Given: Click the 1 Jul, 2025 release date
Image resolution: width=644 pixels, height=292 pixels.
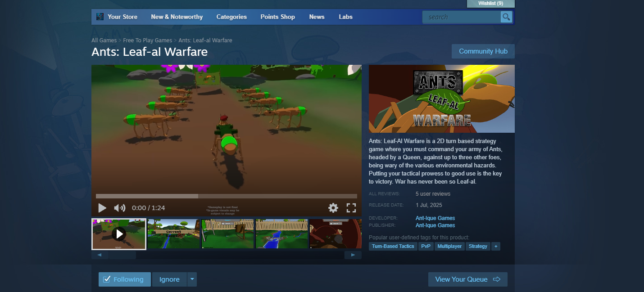Looking at the screenshot, I should (x=429, y=205).
